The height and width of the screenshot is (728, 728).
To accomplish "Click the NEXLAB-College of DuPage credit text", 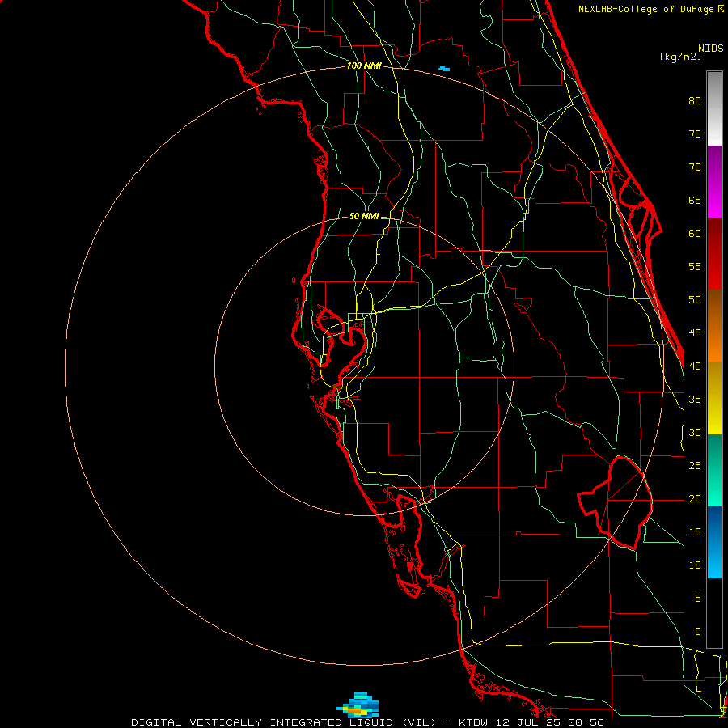I will [x=647, y=9].
